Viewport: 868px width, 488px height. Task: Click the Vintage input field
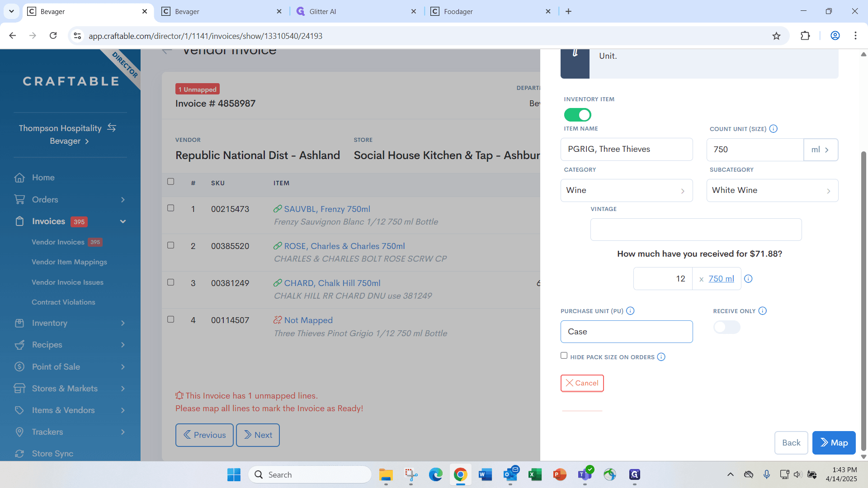(696, 230)
